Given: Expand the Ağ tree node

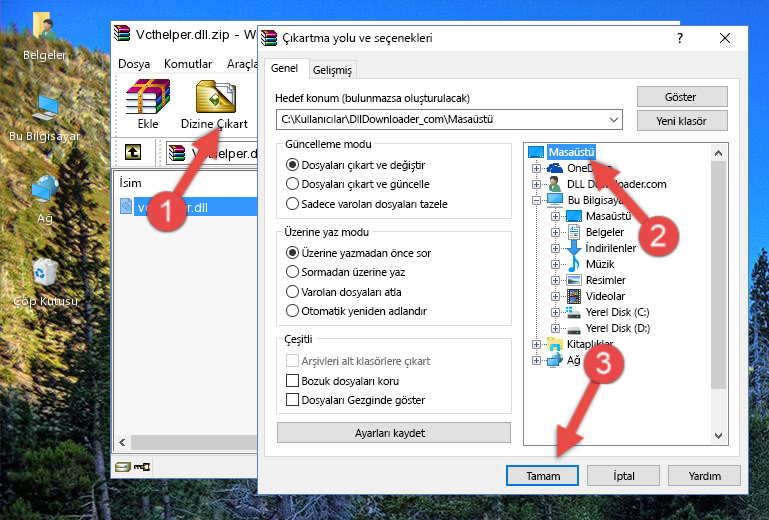Looking at the screenshot, I should click(x=536, y=361).
